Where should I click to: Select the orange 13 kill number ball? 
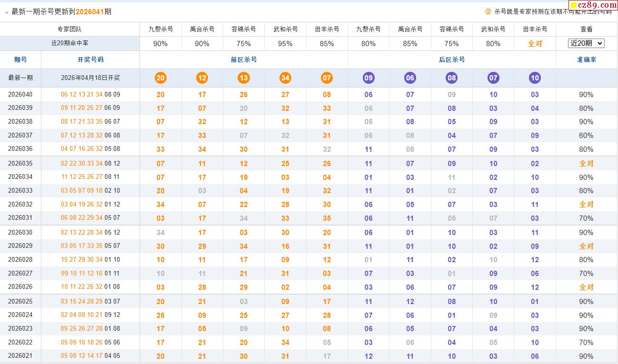[x=244, y=78]
